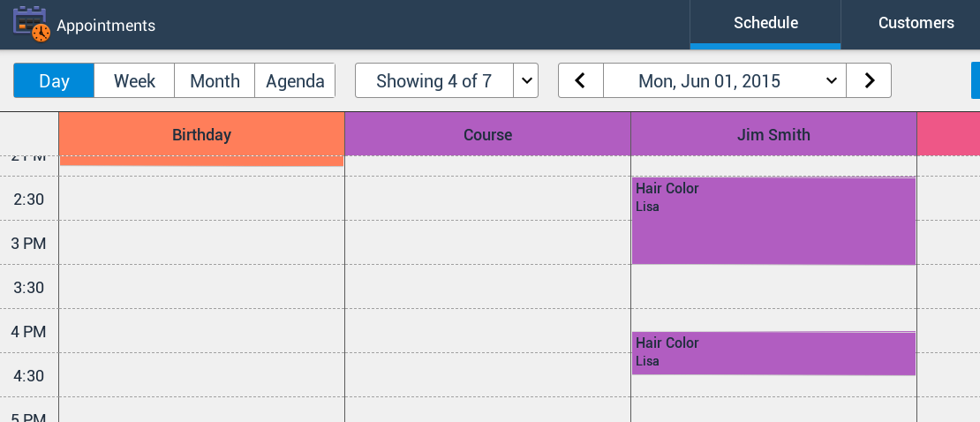This screenshot has width=980, height=422.
Task: Open the Showing 4 of 7 filter
Action: (x=434, y=80)
